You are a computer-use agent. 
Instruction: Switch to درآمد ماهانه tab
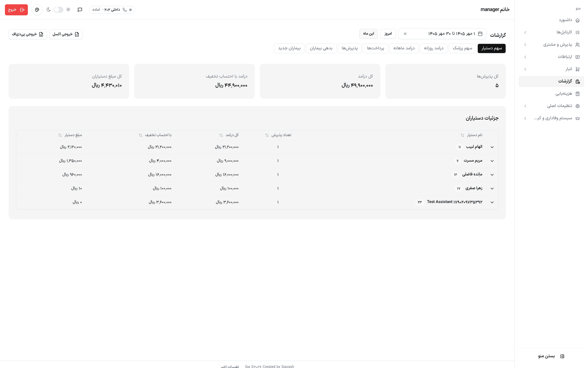tap(404, 48)
